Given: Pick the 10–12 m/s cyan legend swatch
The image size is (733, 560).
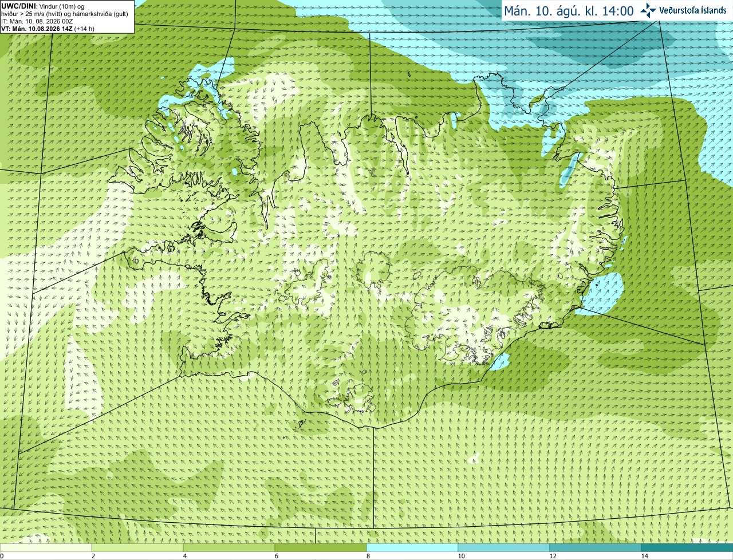Looking at the screenshot, I should pos(504,548).
